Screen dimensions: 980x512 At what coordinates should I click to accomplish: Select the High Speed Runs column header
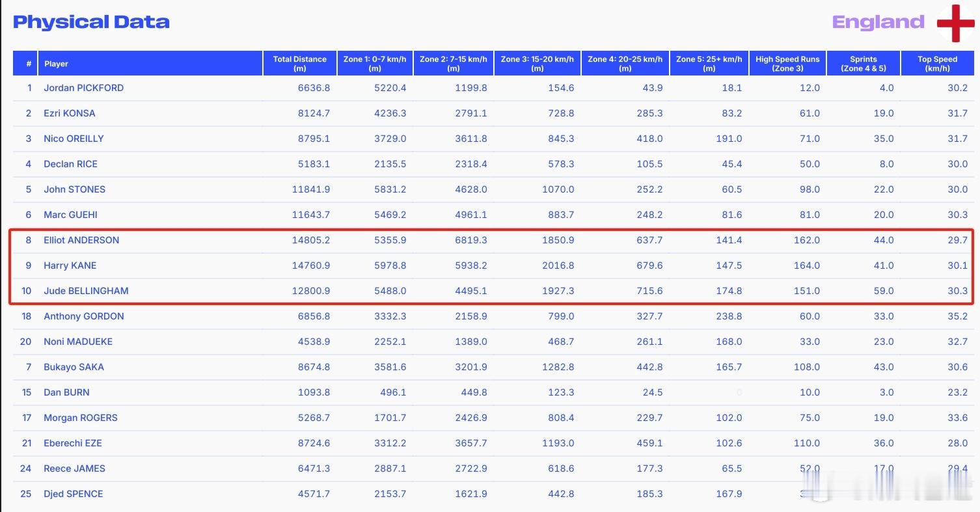point(788,64)
